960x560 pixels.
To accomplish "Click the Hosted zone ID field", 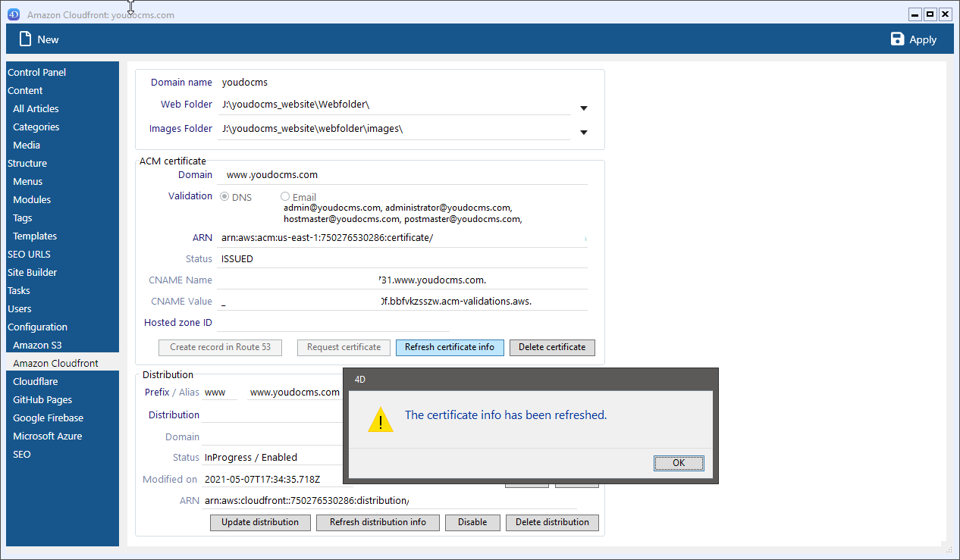I will pyautogui.click(x=334, y=323).
